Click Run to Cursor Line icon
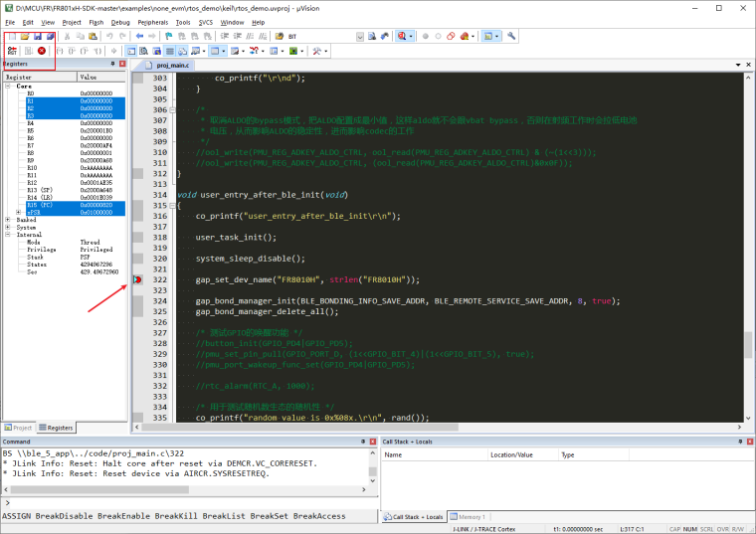This screenshot has width=756, height=534. (x=97, y=51)
